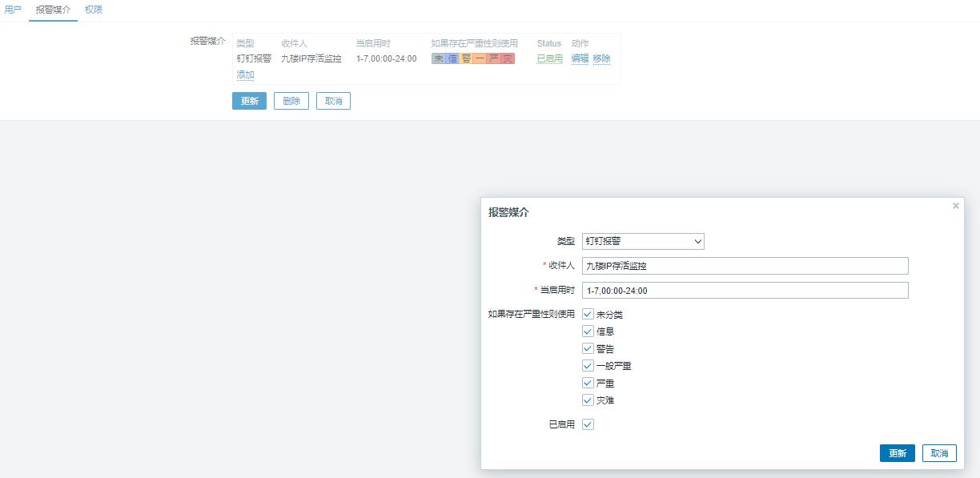Select the 报警媒介 tab
Image resolution: width=980 pixels, height=478 pixels.
[x=53, y=10]
